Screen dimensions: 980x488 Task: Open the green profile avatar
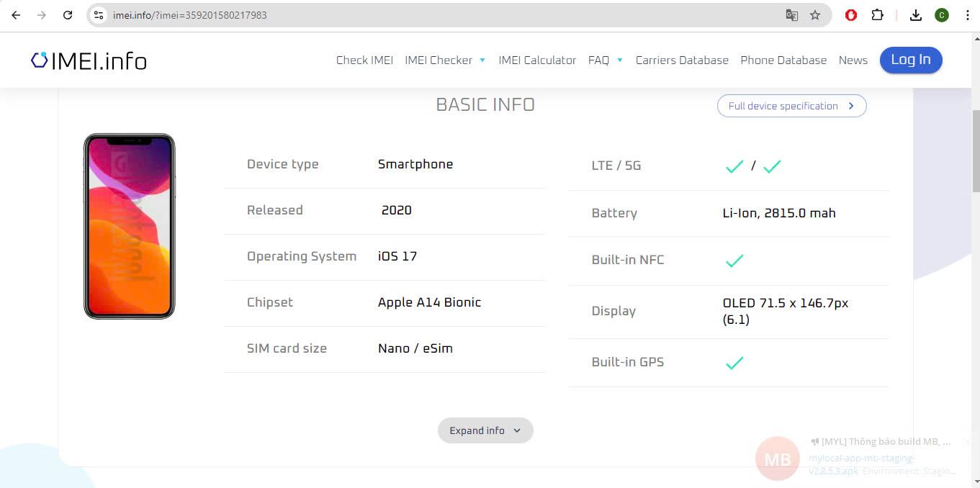942,15
